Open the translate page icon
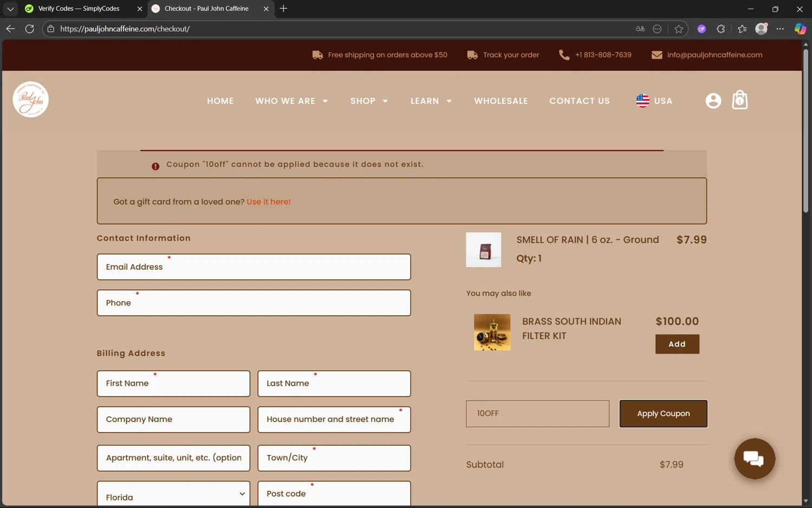812x508 pixels. 640,29
